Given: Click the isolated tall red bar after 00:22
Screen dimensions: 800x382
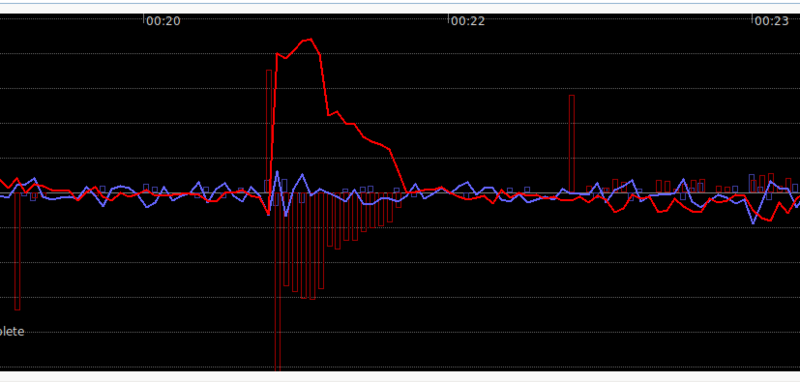Looking at the screenshot, I should [x=572, y=144].
